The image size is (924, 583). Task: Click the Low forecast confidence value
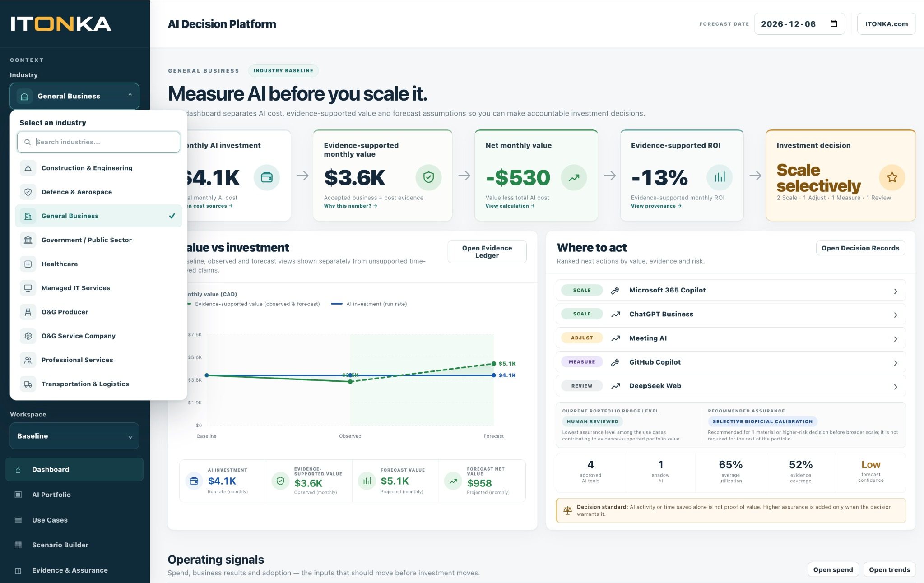tap(871, 465)
